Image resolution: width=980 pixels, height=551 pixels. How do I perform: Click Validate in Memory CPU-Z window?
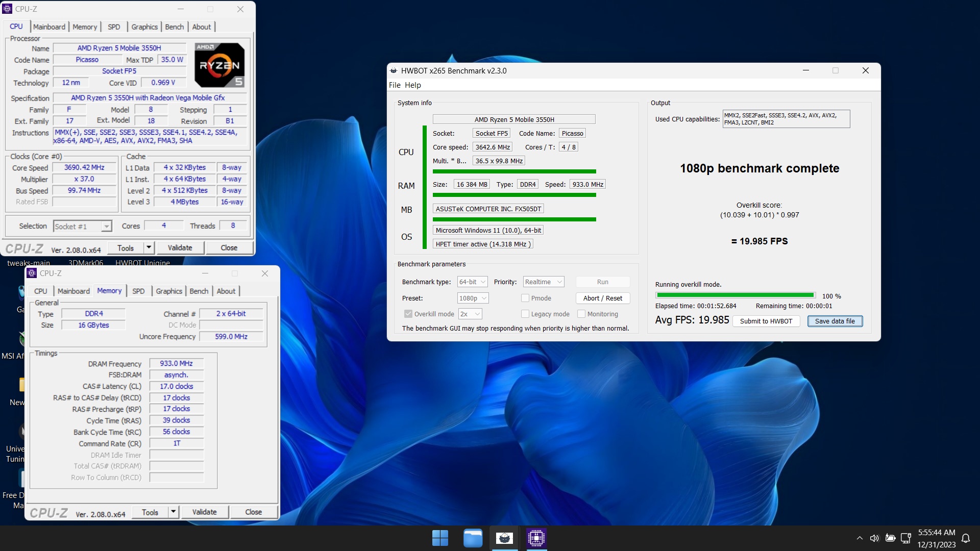coord(205,512)
